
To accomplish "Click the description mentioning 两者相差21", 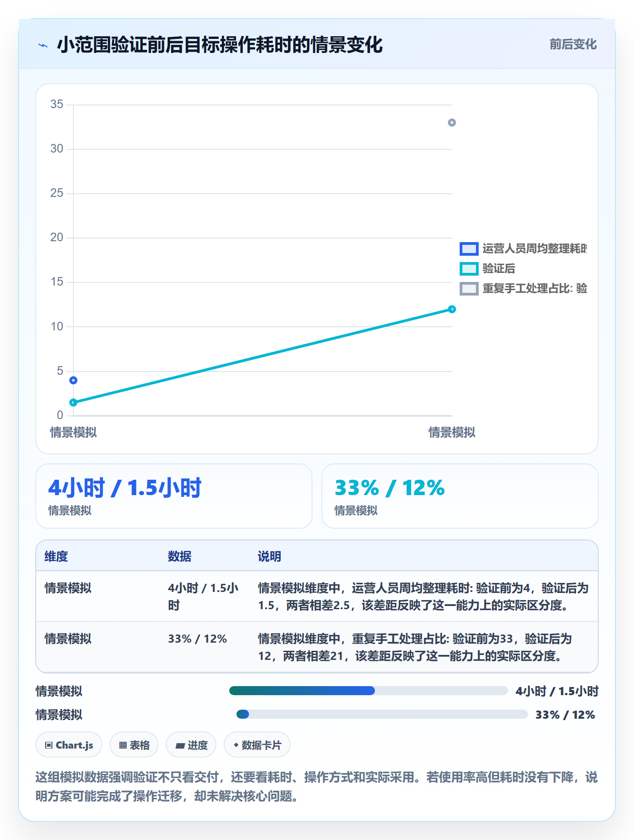I will 415,647.
